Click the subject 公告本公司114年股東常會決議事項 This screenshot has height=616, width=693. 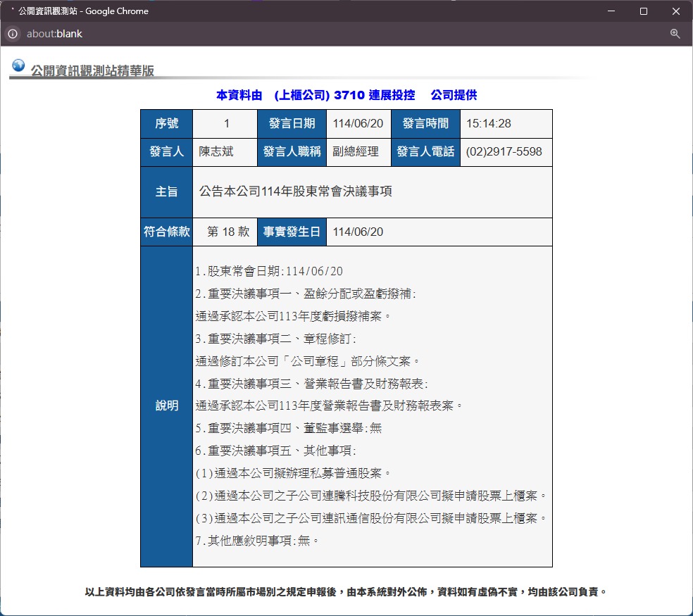pos(295,191)
